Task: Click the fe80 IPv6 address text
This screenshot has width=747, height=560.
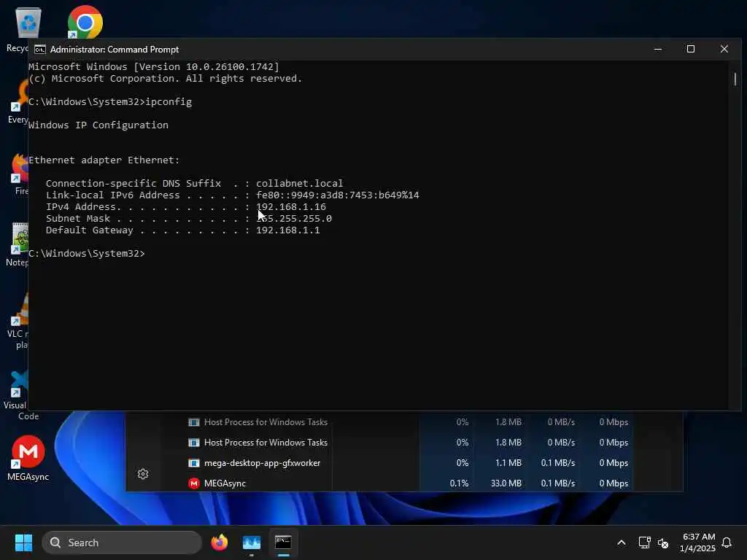Action: coord(337,195)
